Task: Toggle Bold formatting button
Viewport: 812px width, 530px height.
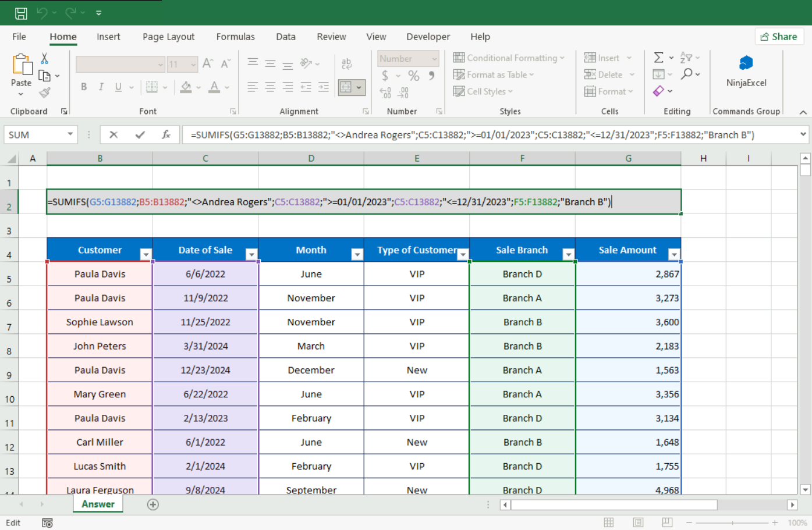Action: [84, 87]
